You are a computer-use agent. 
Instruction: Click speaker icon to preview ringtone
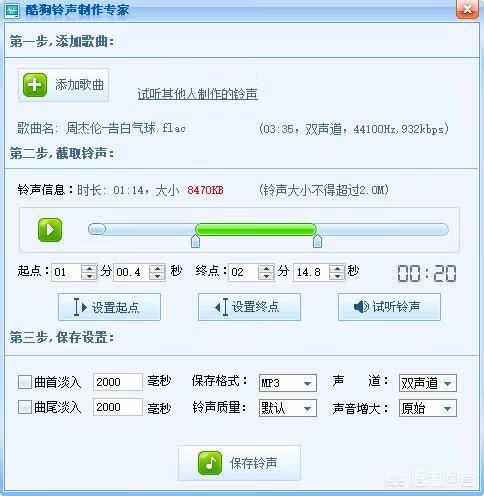click(x=361, y=307)
